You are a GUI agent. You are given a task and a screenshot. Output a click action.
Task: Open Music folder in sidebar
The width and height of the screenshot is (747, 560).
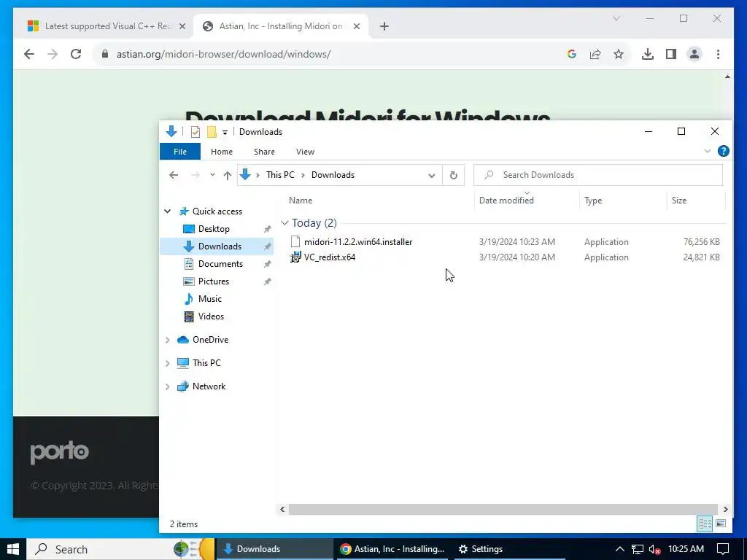(209, 299)
